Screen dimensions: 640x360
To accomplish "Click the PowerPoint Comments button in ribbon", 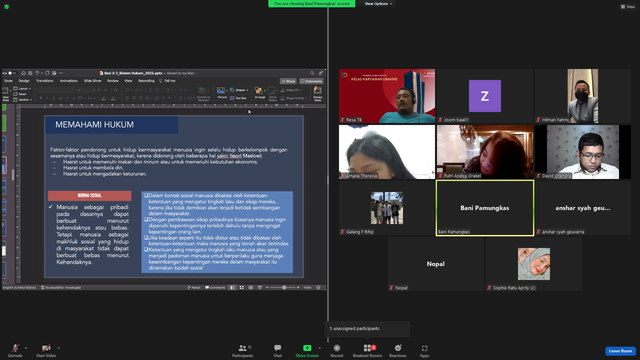I will pyautogui.click(x=311, y=81).
